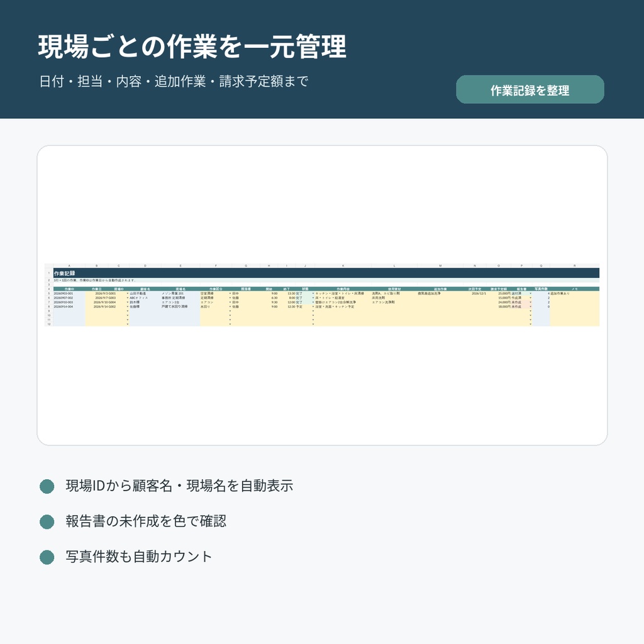Click the customer cell 山田不動産
The height and width of the screenshot is (644, 644).
[x=145, y=293]
